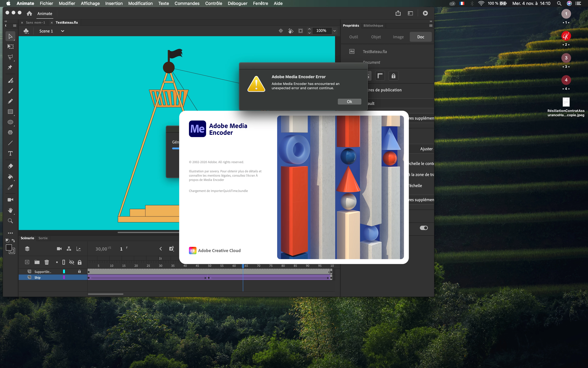Screen dimensions: 588x368
Task: Switch to the Sortie tab
Action: point(43,238)
